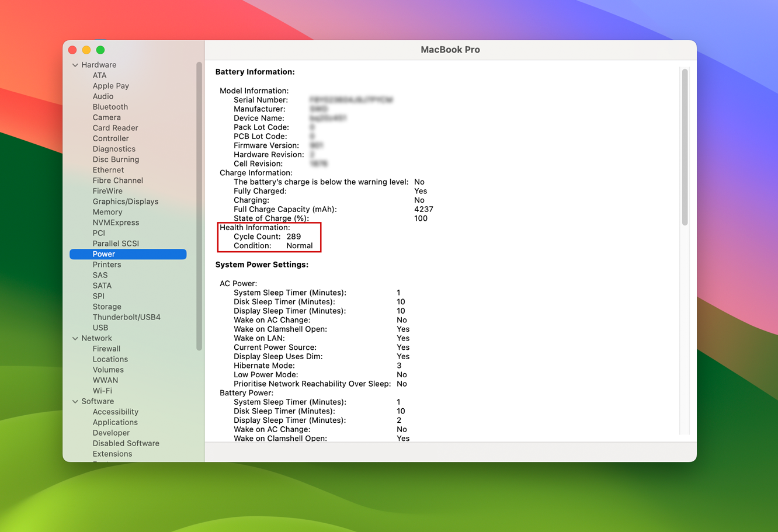778x532 pixels.
Task: Select Bluetooth in the Hardware list
Action: click(110, 107)
